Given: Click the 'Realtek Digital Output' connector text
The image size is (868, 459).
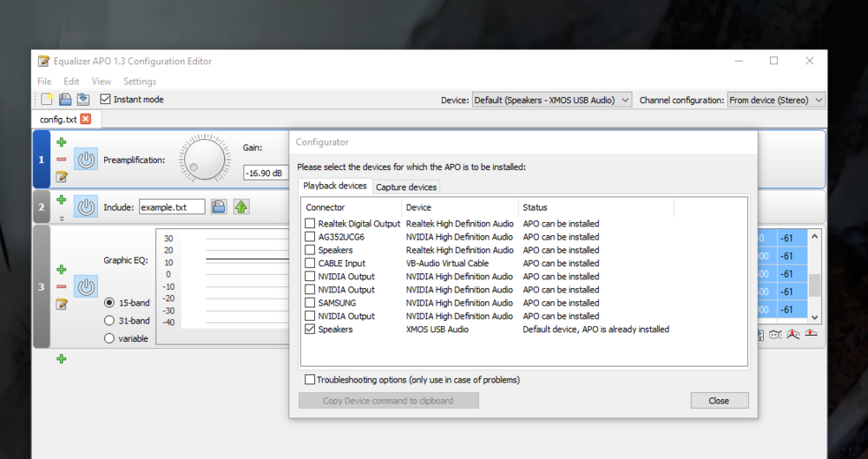Looking at the screenshot, I should point(358,224).
